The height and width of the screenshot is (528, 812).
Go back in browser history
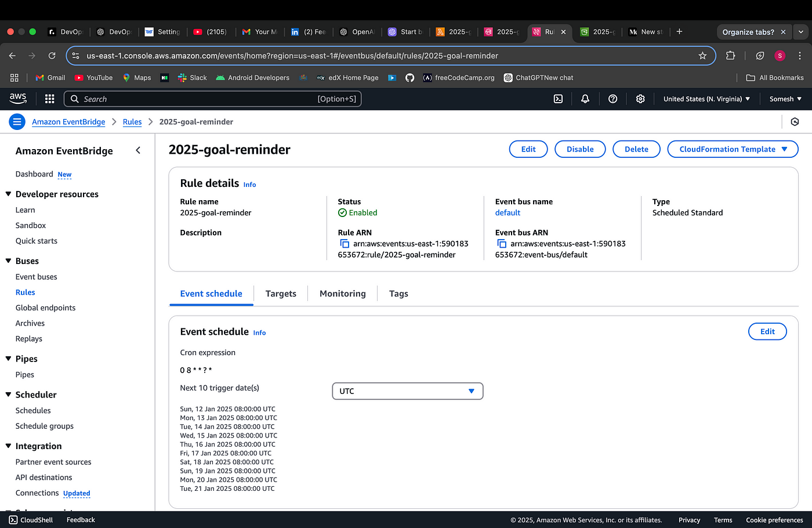coord(12,56)
